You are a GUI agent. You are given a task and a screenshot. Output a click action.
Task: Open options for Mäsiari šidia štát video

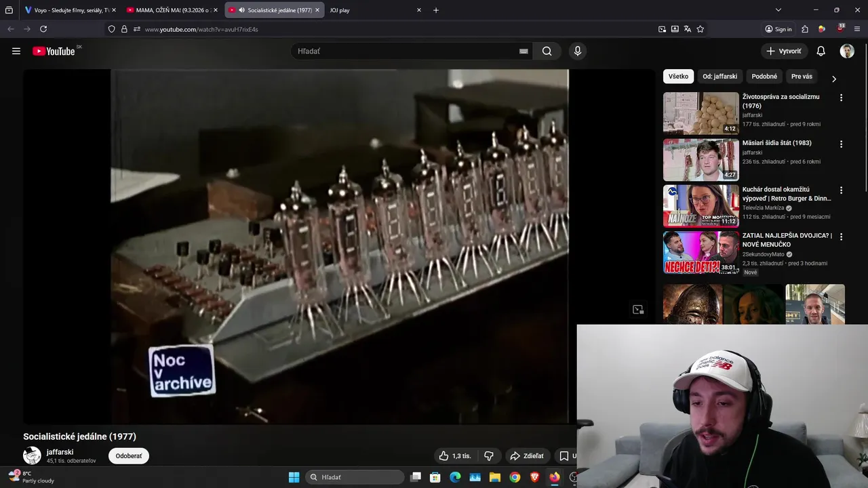[x=841, y=144]
